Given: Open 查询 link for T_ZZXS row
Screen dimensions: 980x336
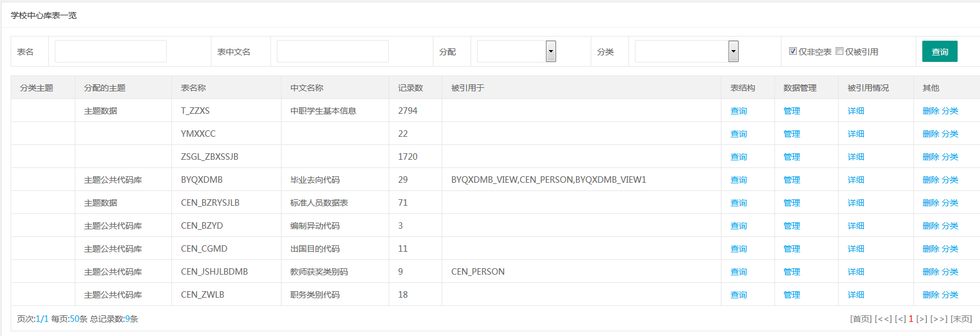Looking at the screenshot, I should [x=739, y=111].
